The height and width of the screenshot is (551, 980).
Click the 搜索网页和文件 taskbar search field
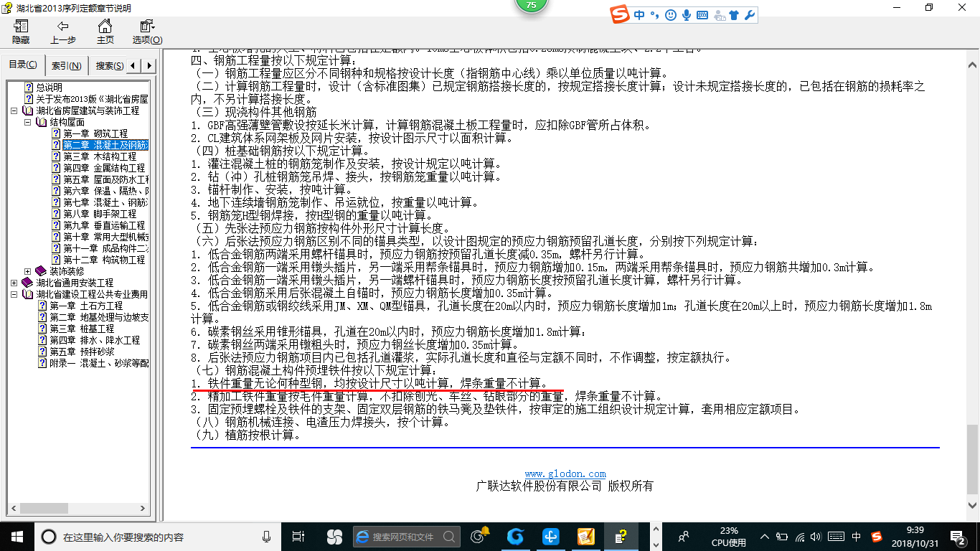pos(405,537)
